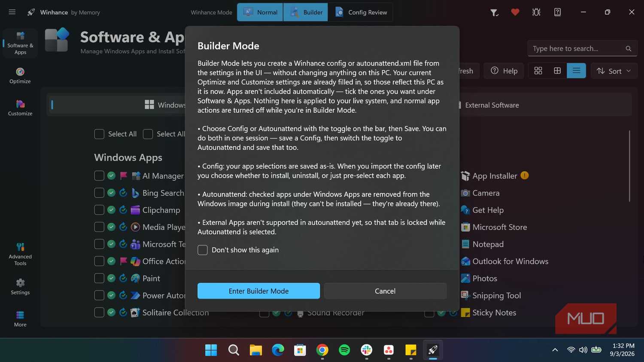Open Slack from the taskbar
This screenshot has width=644, height=362.
[x=367, y=350]
